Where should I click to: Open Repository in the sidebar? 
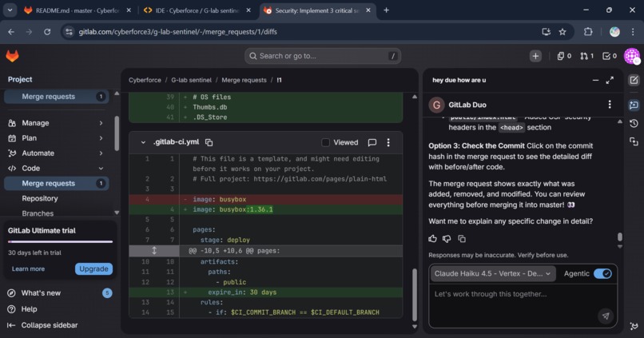point(40,198)
